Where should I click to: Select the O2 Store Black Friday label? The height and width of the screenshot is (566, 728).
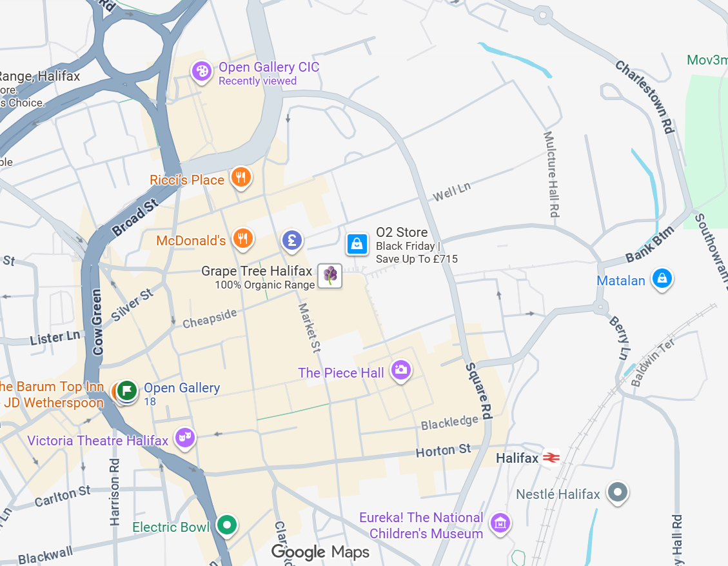[417, 245]
